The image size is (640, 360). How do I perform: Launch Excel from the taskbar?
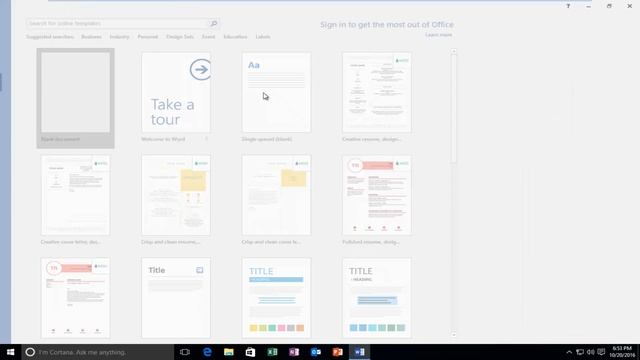(x=272, y=352)
